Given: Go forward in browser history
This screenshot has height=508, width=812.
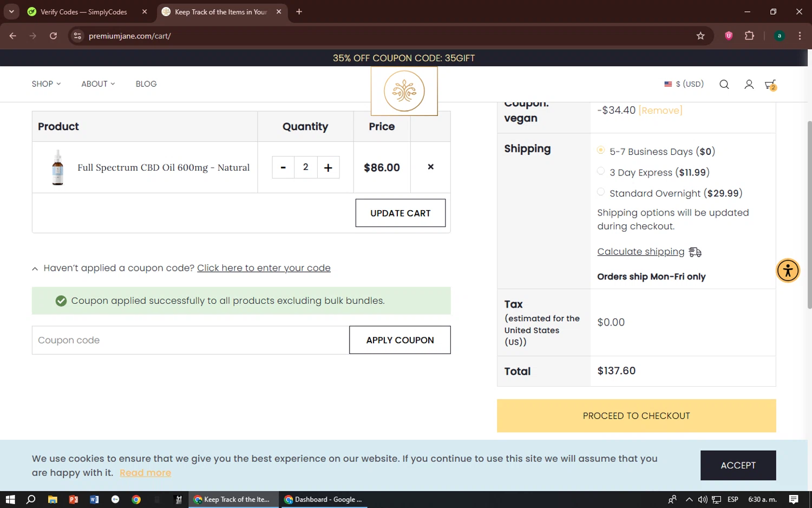Looking at the screenshot, I should pos(33,36).
